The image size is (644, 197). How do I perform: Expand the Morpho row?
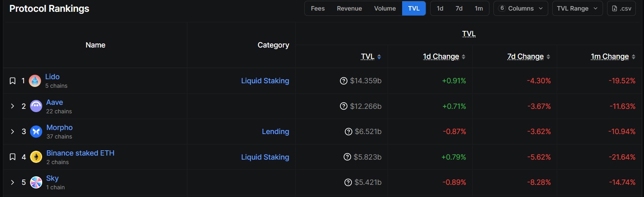[x=13, y=132]
